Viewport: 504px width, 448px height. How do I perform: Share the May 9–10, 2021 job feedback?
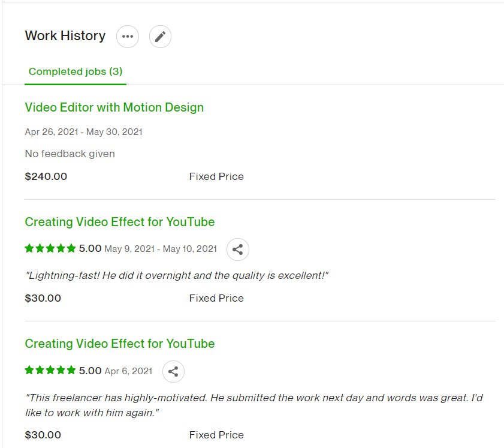[237, 249]
